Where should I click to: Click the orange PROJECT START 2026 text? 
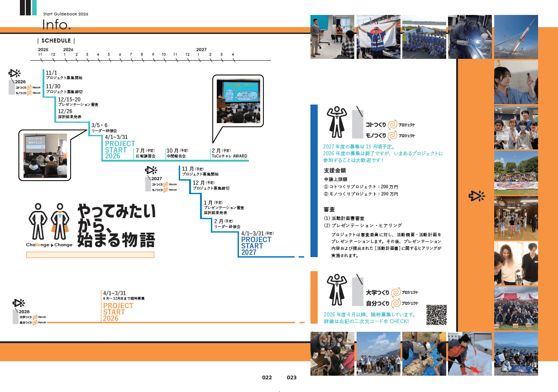(x=118, y=312)
